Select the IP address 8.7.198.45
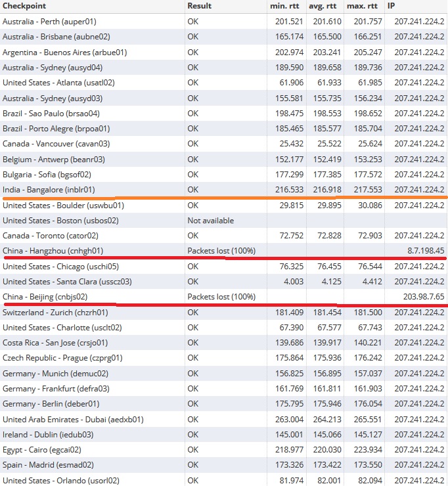This screenshot has height=486, width=448. click(425, 251)
